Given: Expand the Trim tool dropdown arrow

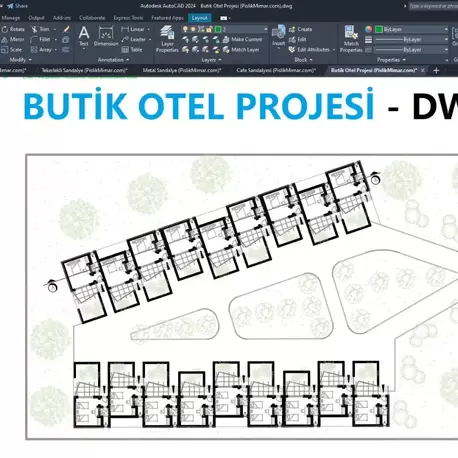Looking at the screenshot, I should tap(55, 30).
